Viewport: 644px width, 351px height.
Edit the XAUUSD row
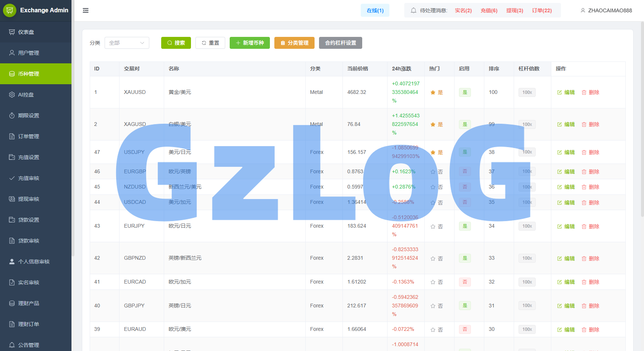(566, 92)
